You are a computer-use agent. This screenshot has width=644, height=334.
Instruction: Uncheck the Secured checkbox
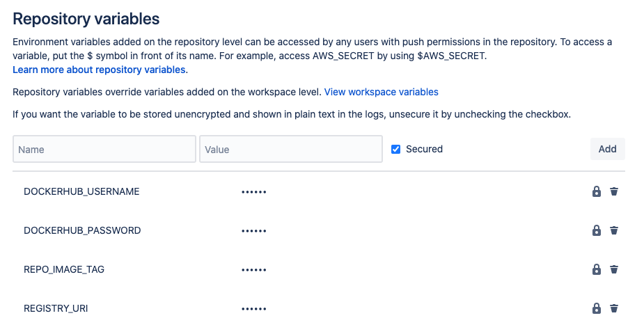[x=395, y=150]
